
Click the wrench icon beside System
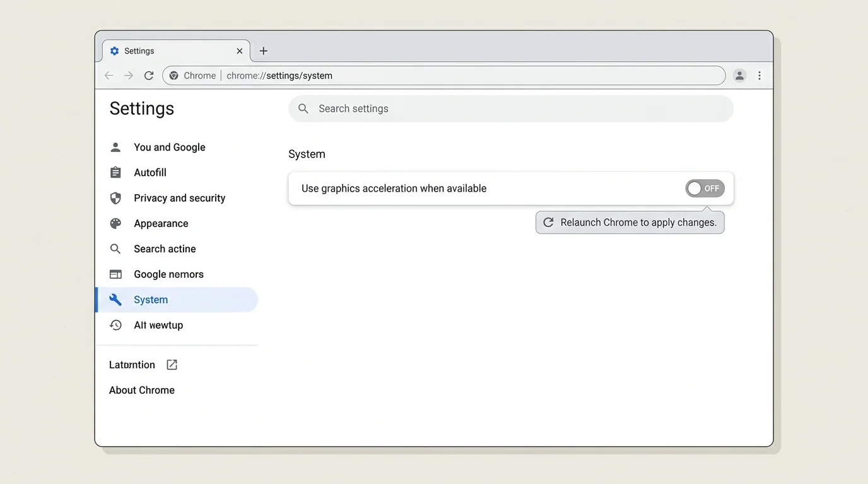tap(115, 300)
